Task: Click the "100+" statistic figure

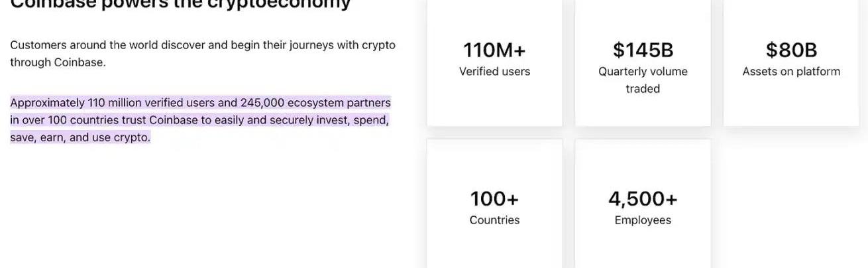Action: [x=494, y=199]
